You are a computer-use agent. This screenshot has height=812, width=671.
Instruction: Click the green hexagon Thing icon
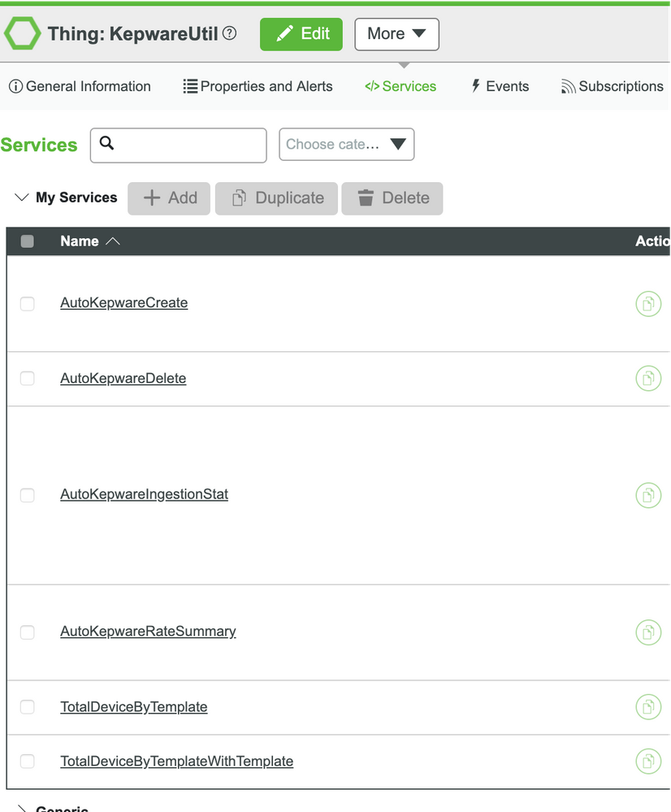pos(22,34)
